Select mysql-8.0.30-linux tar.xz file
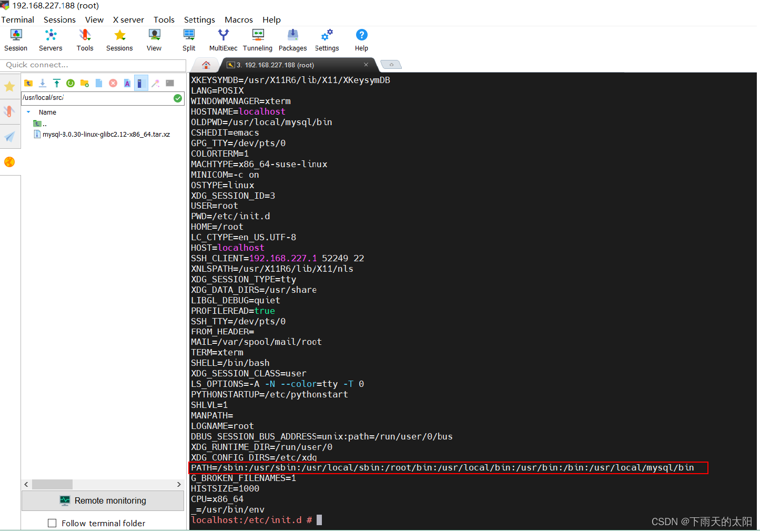The height and width of the screenshot is (532, 760). click(104, 134)
